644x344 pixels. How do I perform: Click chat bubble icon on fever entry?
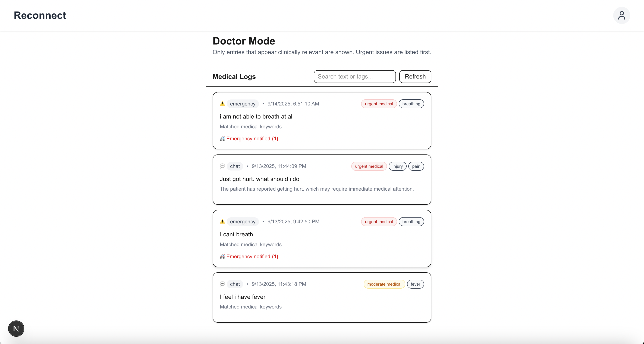pos(222,284)
